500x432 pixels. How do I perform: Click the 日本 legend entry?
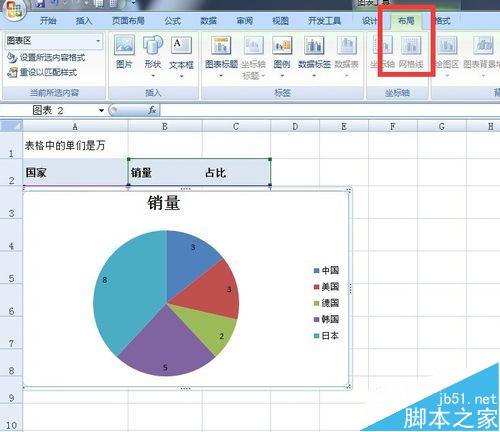point(326,335)
